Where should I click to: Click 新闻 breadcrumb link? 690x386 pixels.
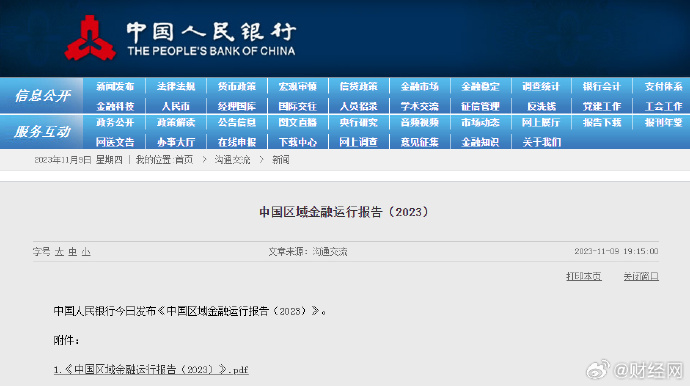pos(281,160)
